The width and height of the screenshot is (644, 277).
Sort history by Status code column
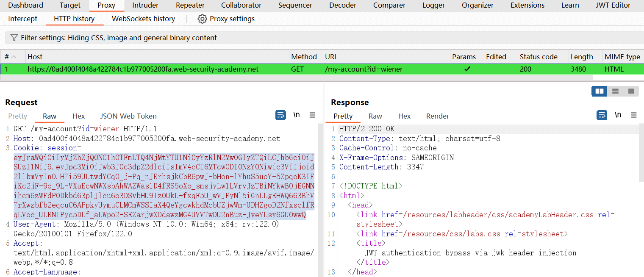pos(539,57)
